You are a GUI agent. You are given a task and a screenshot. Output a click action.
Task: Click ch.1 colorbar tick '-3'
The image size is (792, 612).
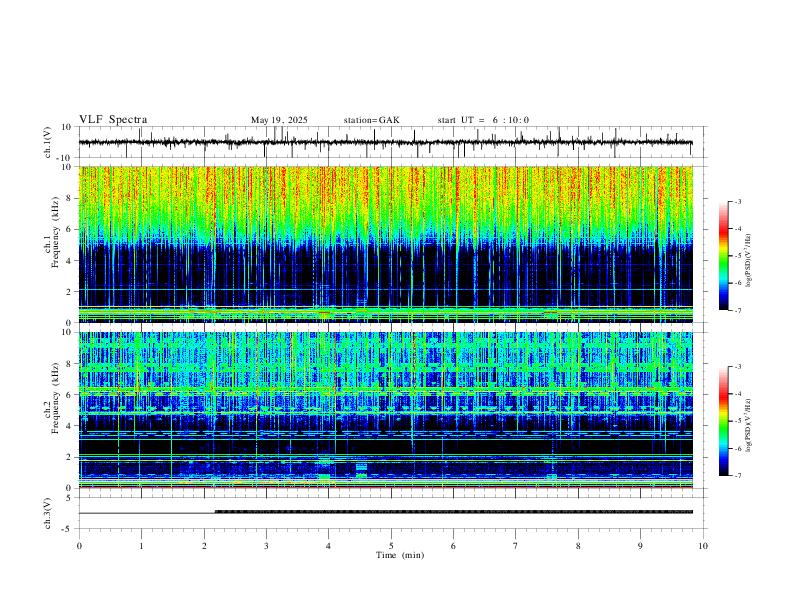(738, 201)
